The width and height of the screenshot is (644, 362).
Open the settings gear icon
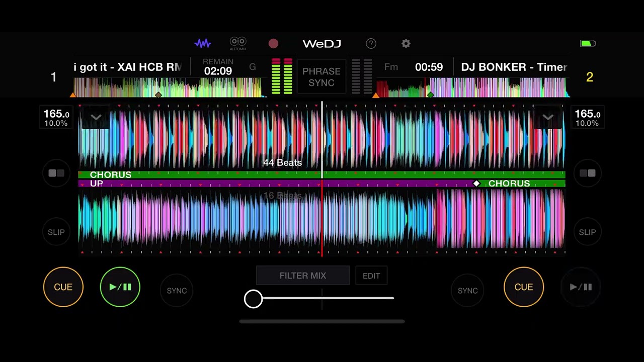[x=406, y=44]
